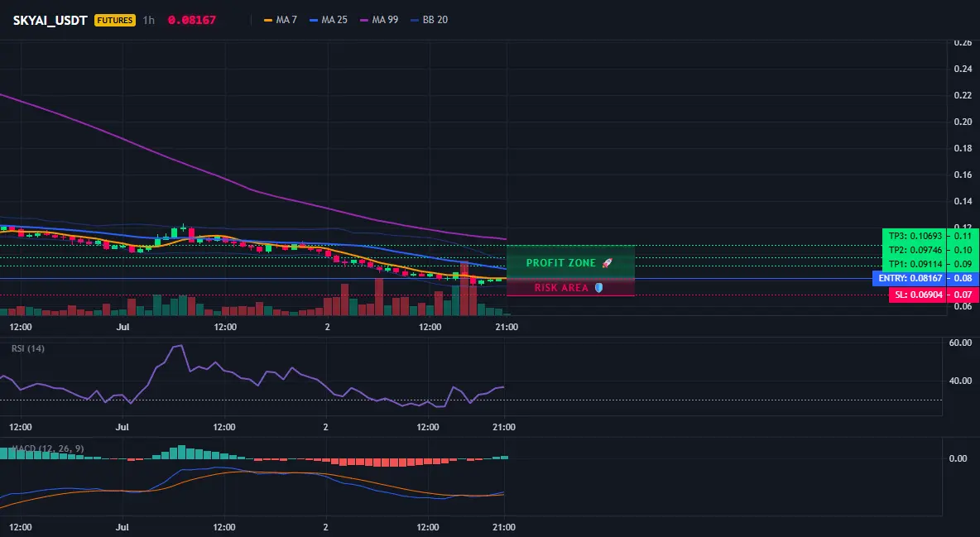Click the 21:00 time label under RSI panel

click(504, 427)
